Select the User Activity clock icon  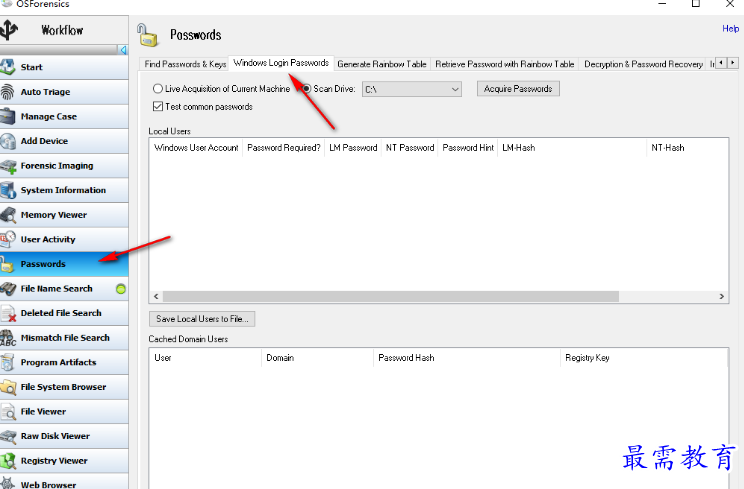coord(8,239)
